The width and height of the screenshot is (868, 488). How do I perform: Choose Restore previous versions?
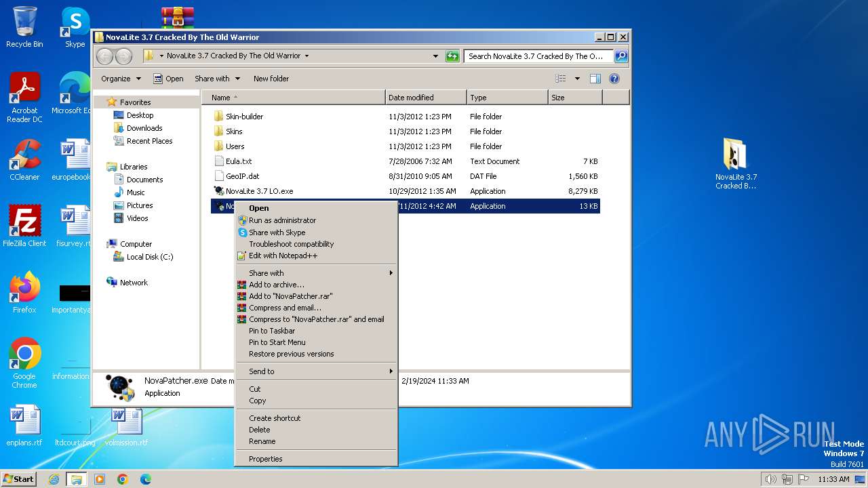[x=315, y=354]
